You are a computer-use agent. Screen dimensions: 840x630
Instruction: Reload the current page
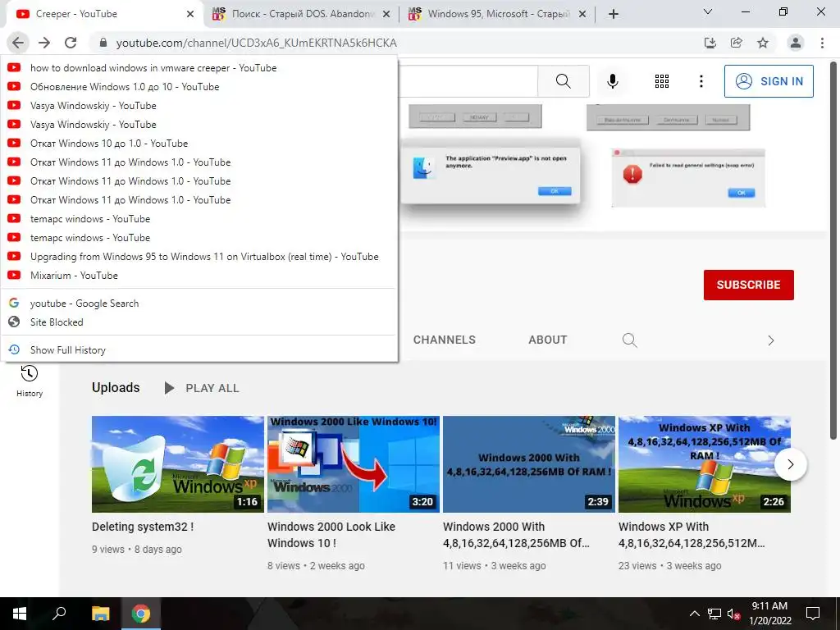(71, 43)
